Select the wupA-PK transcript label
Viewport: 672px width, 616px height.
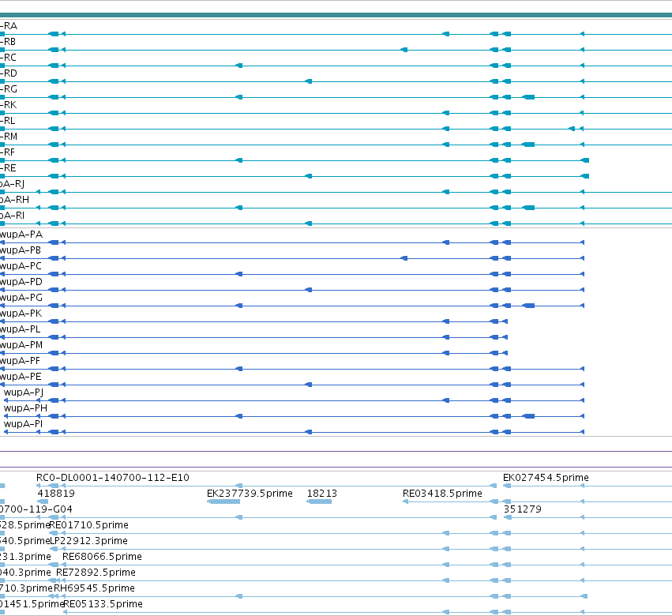click(21, 314)
